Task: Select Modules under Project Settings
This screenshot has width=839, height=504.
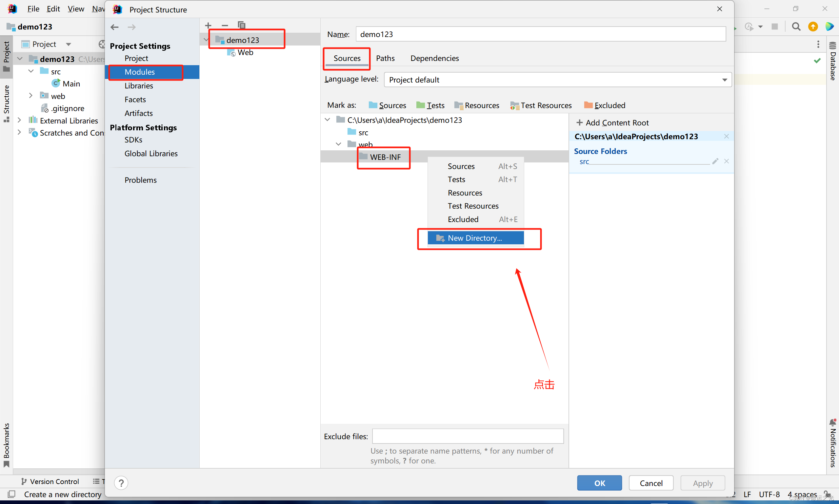Action: point(139,72)
